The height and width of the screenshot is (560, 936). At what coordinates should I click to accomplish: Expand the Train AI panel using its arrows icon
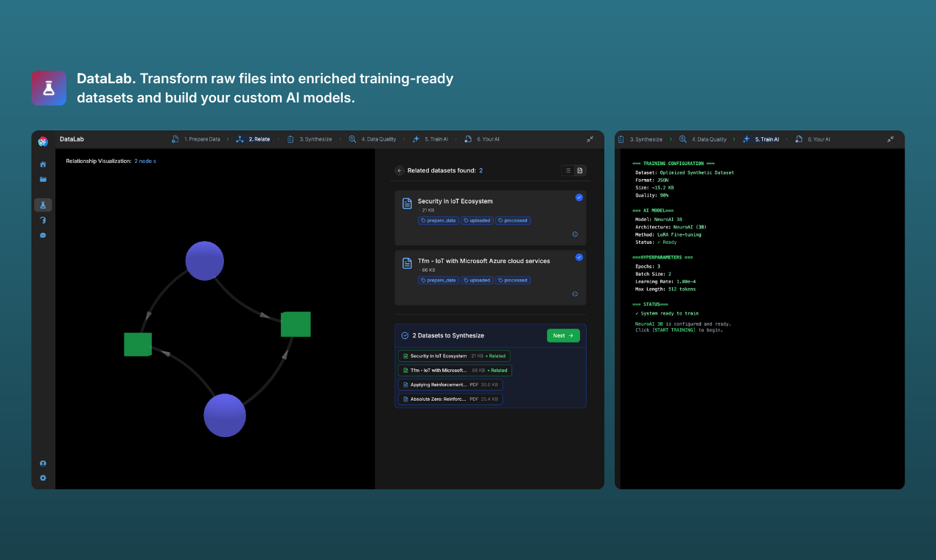(x=892, y=139)
